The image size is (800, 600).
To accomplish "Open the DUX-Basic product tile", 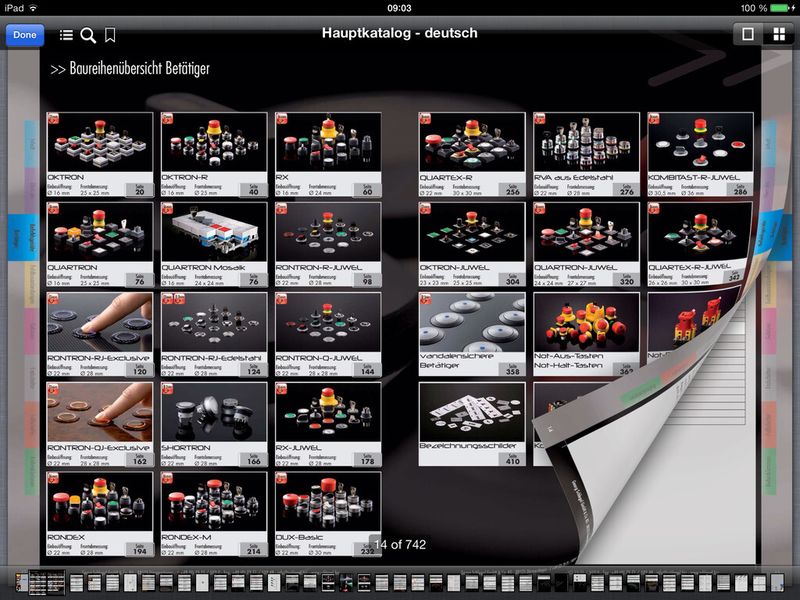I will (328, 514).
